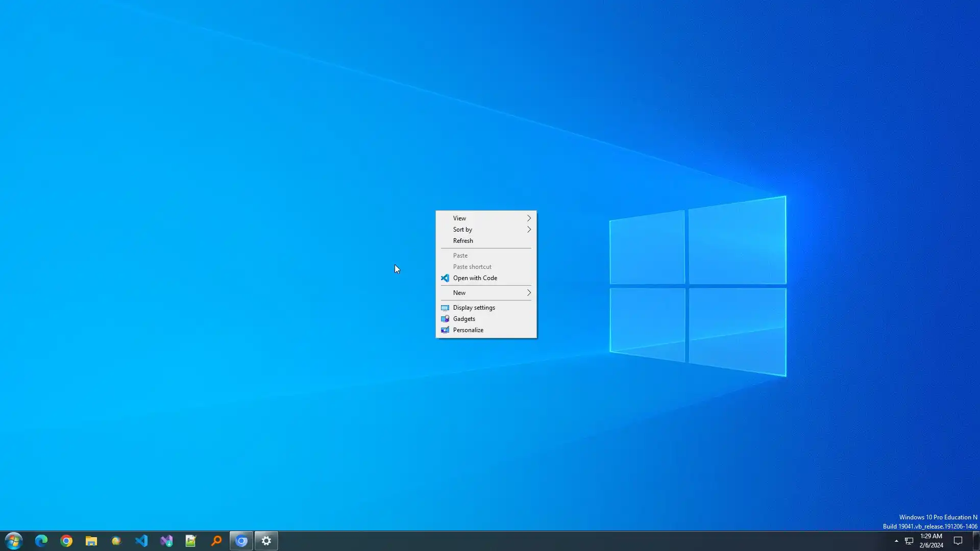Launch Visual Studio Code from taskbar

(141, 541)
